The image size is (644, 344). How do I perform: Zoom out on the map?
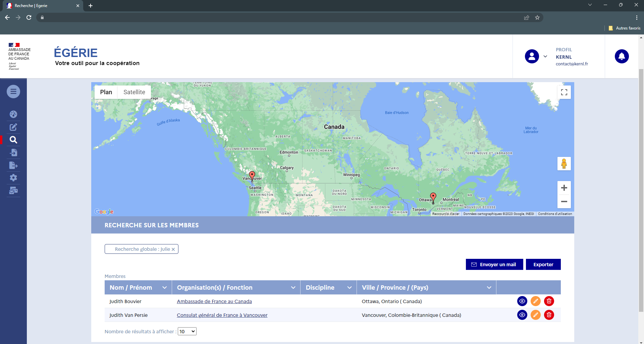point(564,202)
